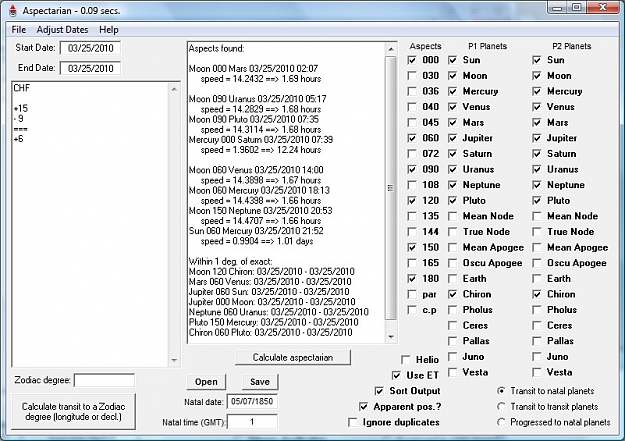
Task: Click the Save button
Action: [260, 382]
